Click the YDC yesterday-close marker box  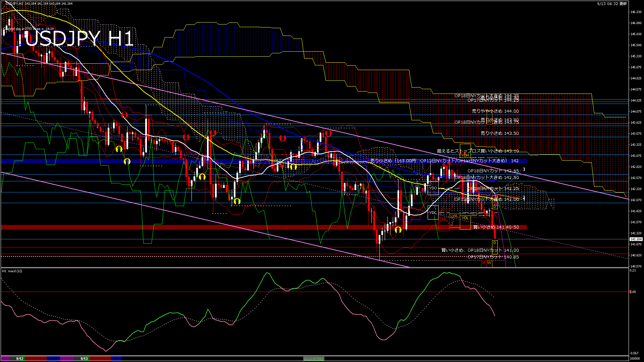[433, 213]
